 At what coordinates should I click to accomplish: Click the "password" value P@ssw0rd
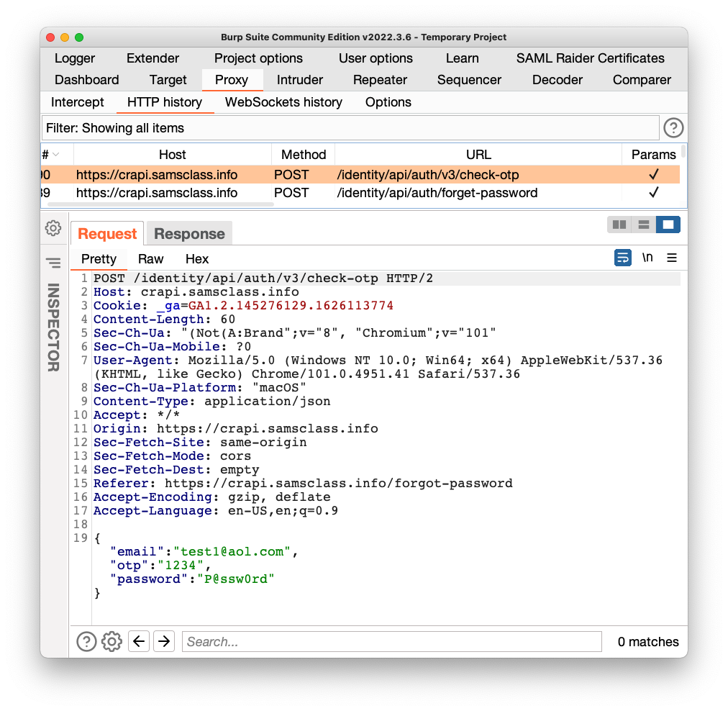236,579
